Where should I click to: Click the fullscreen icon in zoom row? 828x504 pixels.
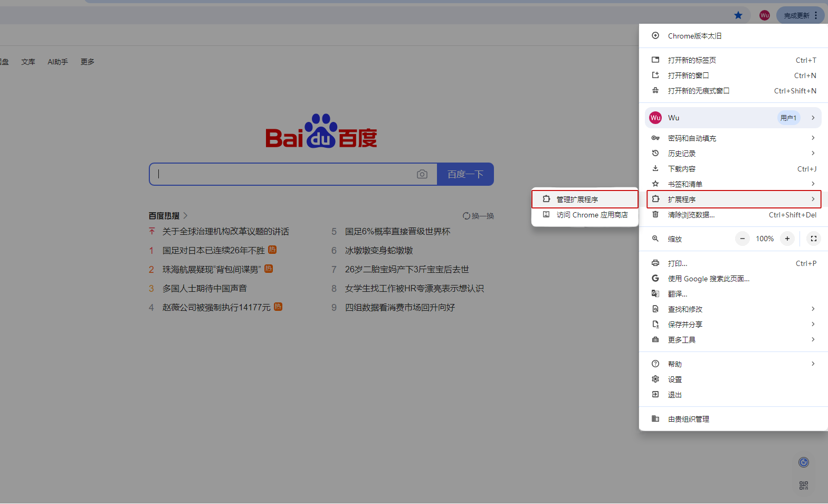(x=814, y=239)
